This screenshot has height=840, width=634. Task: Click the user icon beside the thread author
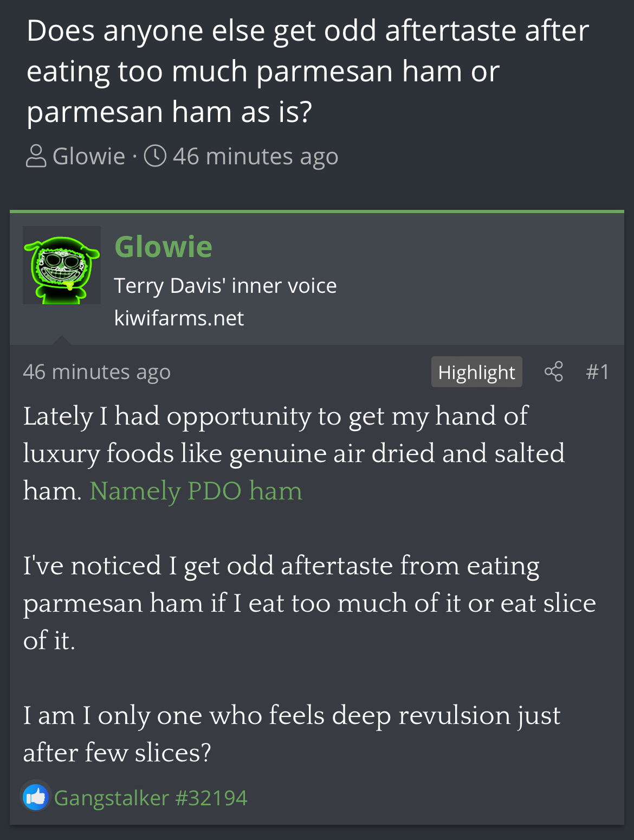pos(36,156)
